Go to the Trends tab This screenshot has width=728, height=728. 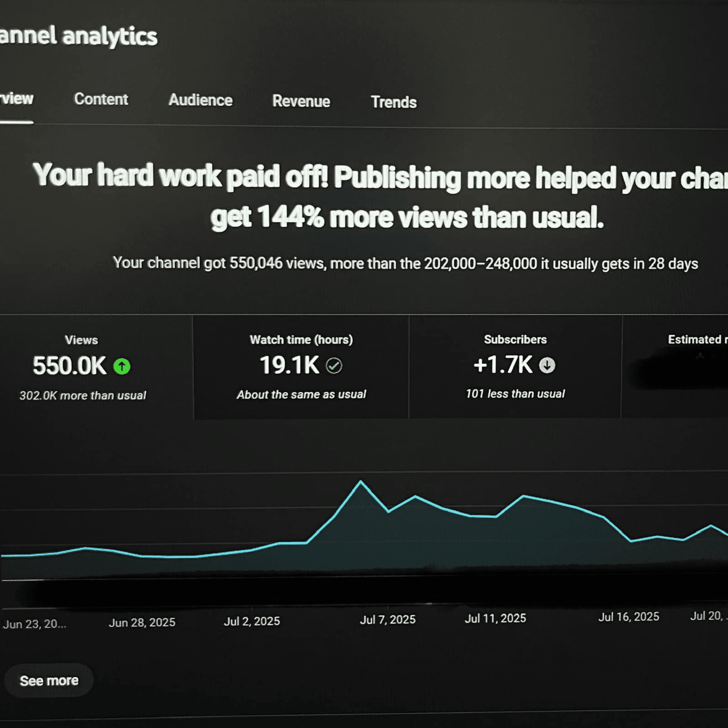coord(394,102)
